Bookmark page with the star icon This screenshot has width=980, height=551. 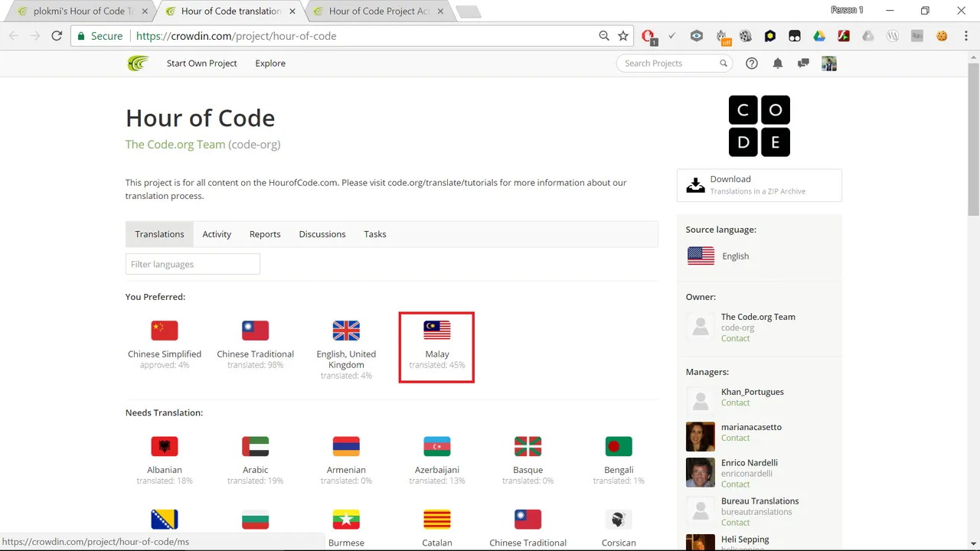click(x=623, y=36)
